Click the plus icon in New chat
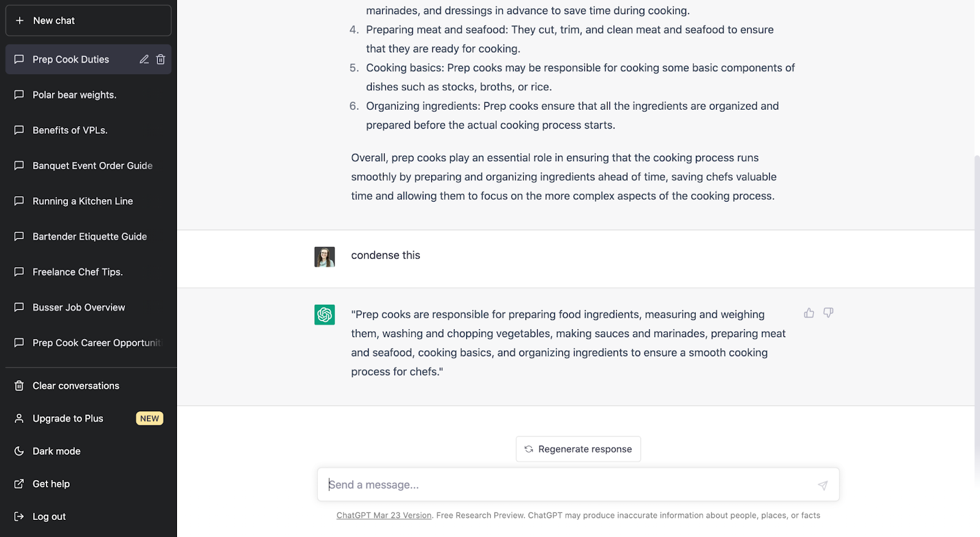The height and width of the screenshot is (537, 980). point(20,21)
